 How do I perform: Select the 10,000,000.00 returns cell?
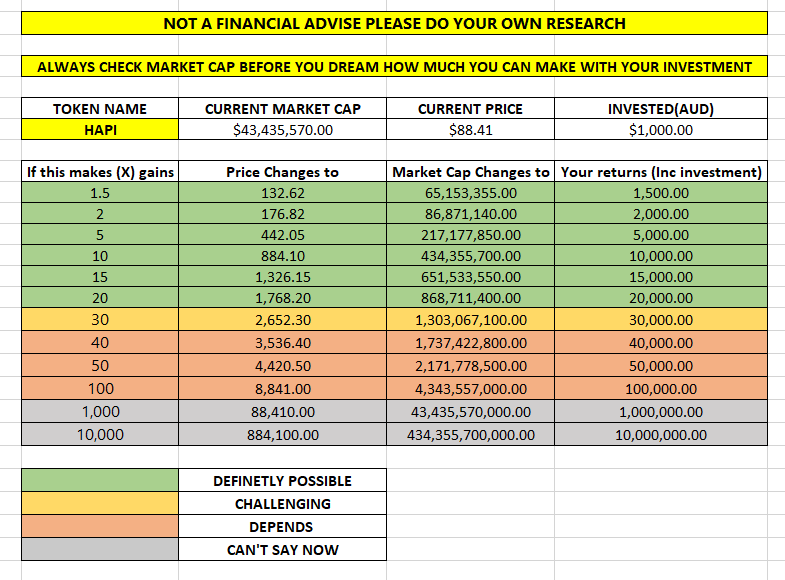click(661, 434)
